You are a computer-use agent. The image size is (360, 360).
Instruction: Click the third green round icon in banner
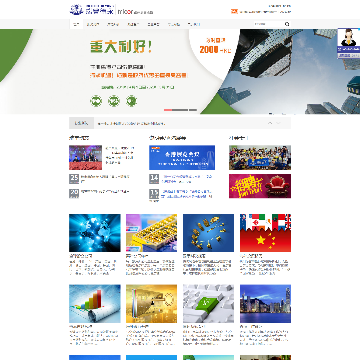click(131, 101)
